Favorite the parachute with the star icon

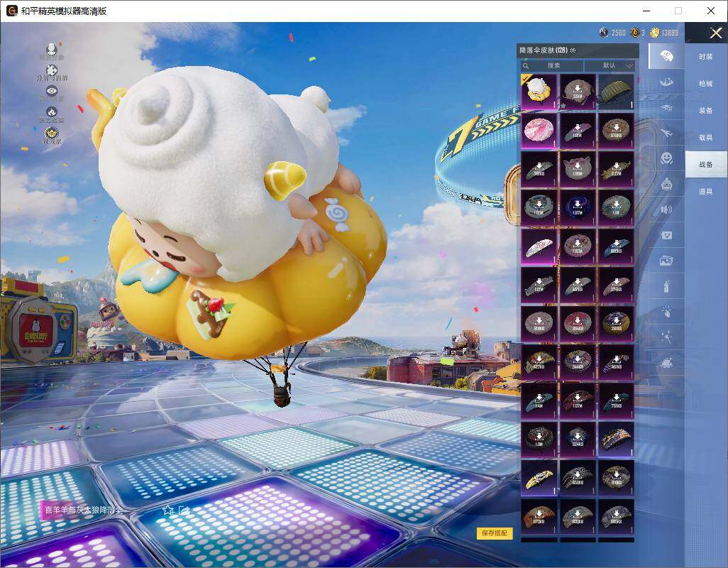coord(167,510)
